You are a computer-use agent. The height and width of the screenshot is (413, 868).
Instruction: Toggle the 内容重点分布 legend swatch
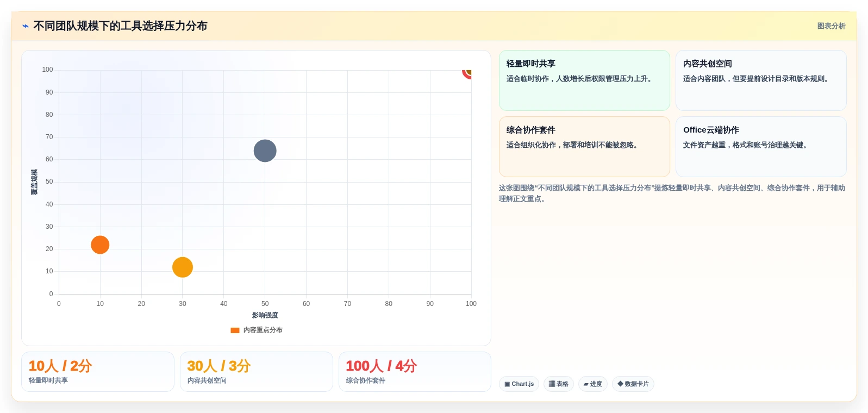(x=235, y=330)
